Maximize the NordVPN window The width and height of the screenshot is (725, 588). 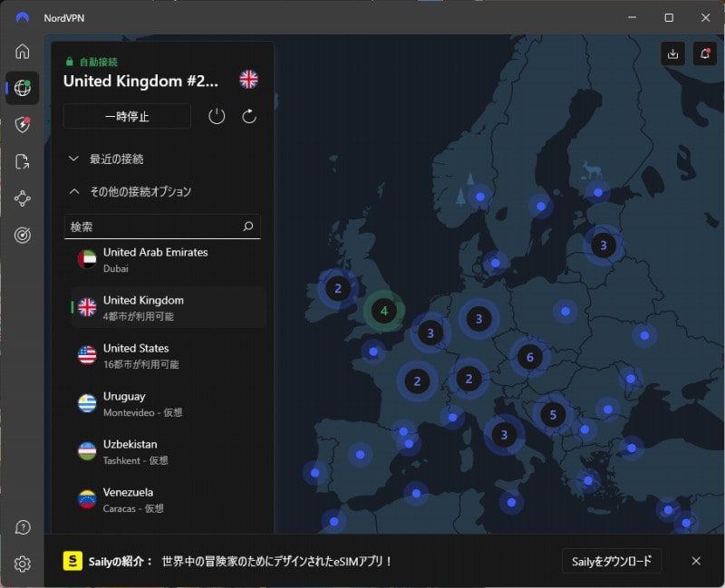click(x=669, y=17)
